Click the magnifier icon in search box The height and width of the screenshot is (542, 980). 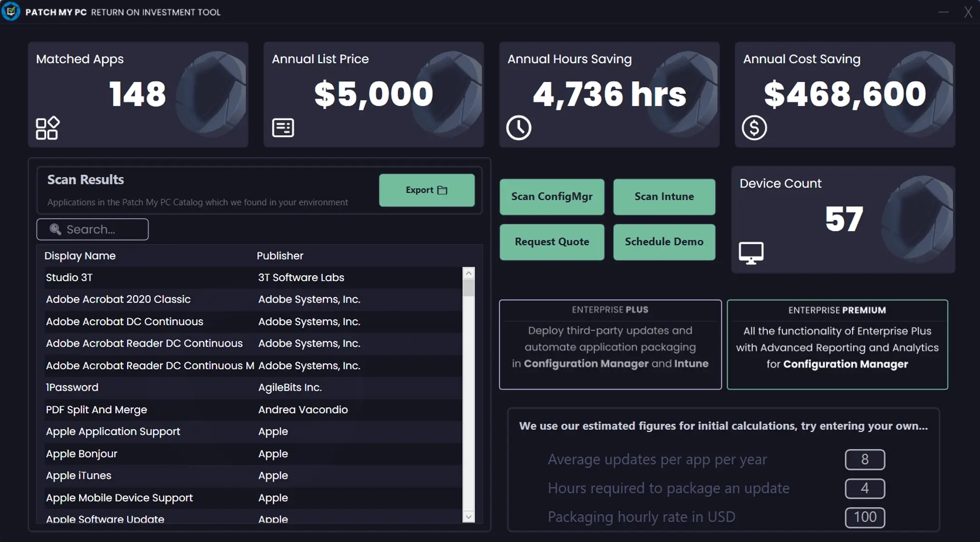tap(55, 229)
